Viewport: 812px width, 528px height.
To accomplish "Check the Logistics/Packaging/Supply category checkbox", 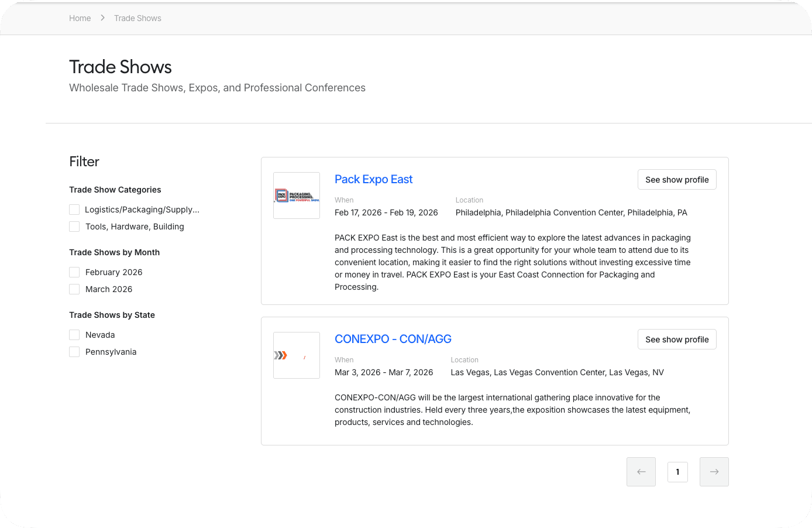I will pos(74,210).
